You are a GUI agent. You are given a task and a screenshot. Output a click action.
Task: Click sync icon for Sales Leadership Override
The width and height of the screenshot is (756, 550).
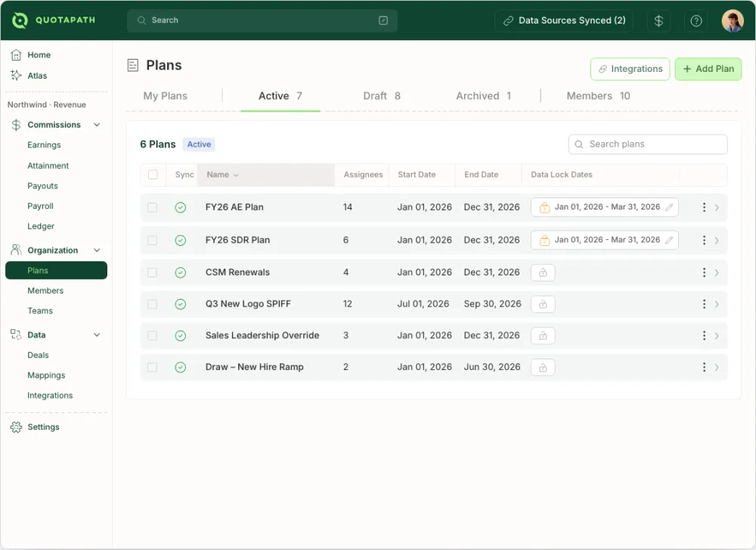pyautogui.click(x=181, y=336)
